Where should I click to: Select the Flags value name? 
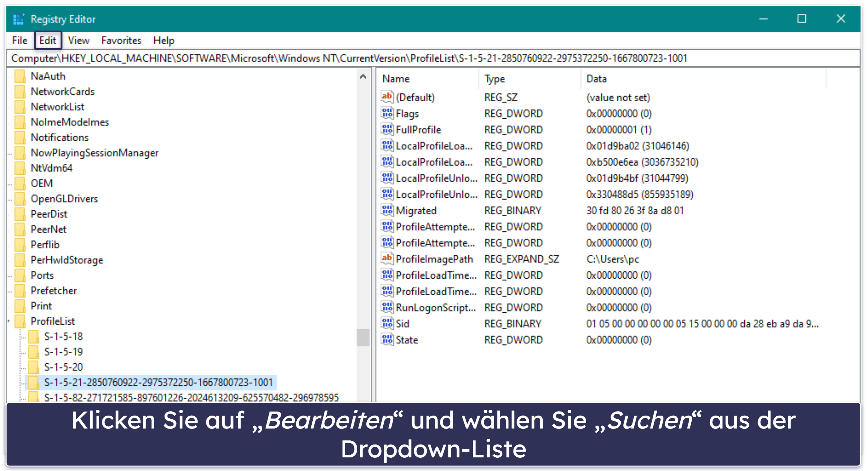pos(407,113)
